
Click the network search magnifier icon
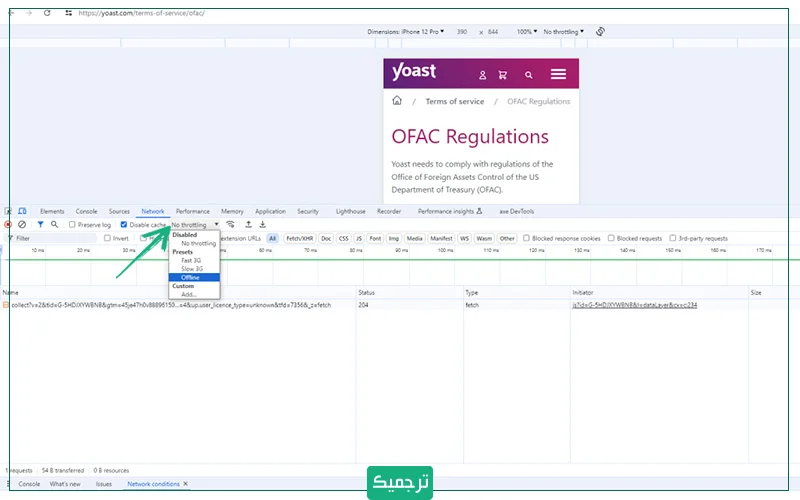(x=54, y=224)
